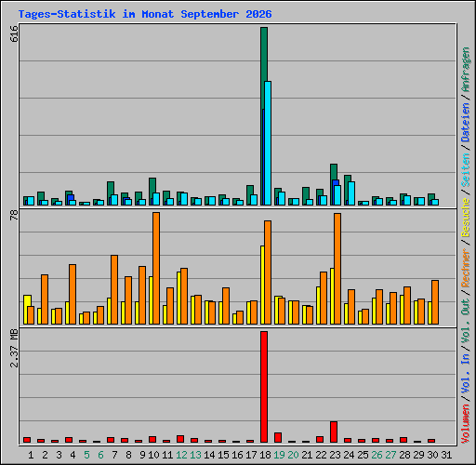This screenshot has width=476, height=465.
Task: Click the red Volumen bar for day 18
Action: [x=264, y=387]
